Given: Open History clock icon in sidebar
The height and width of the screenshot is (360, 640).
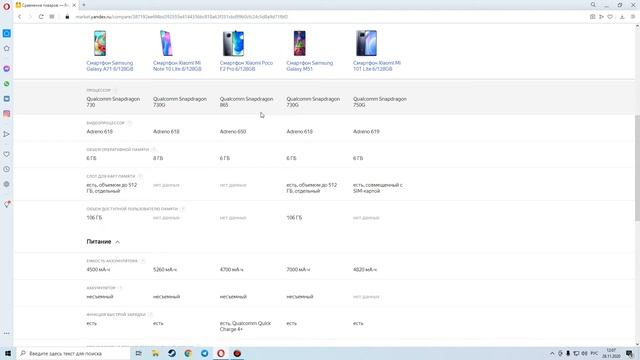Looking at the screenshot, I should click(7, 169).
